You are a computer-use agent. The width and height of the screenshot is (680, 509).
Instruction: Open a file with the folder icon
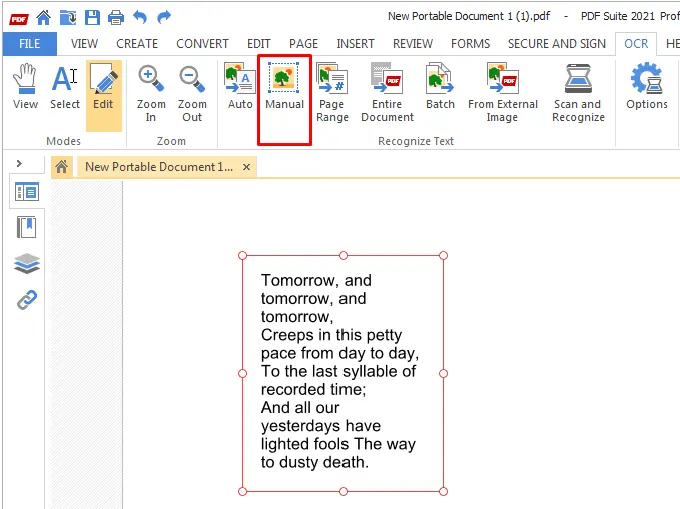[68, 17]
